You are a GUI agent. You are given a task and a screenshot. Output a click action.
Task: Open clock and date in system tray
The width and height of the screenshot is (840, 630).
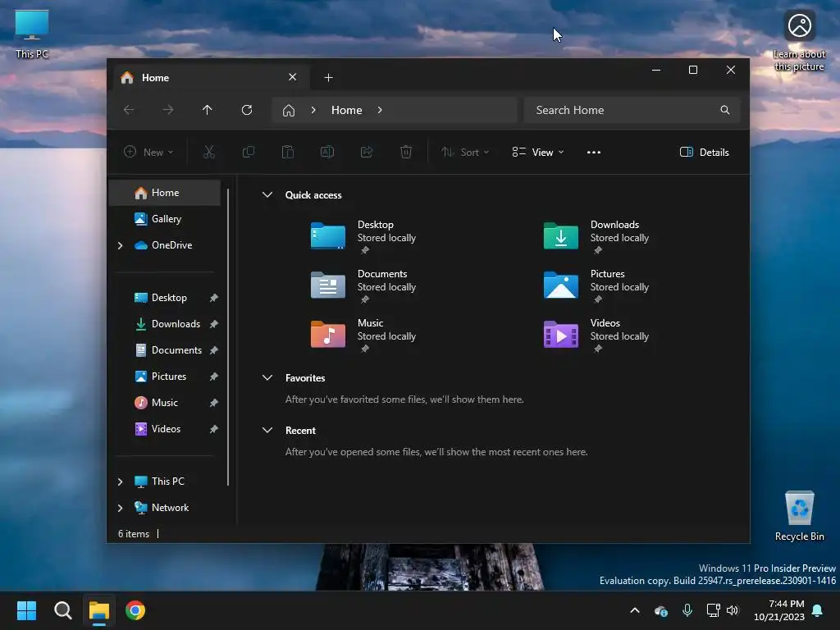click(779, 610)
